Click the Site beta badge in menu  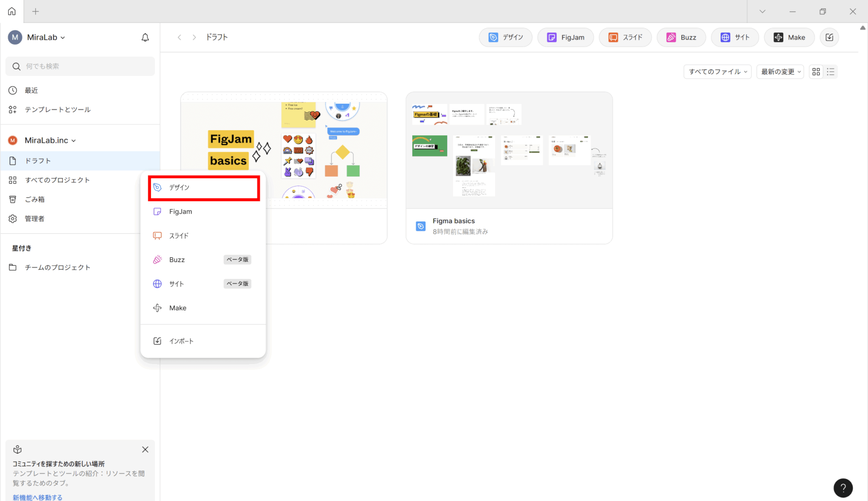tap(237, 284)
